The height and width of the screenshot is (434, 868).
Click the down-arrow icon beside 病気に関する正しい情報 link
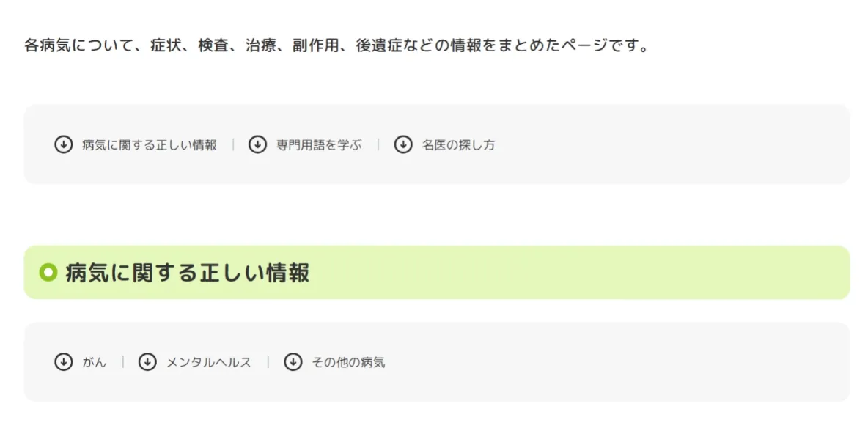pyautogui.click(x=64, y=144)
